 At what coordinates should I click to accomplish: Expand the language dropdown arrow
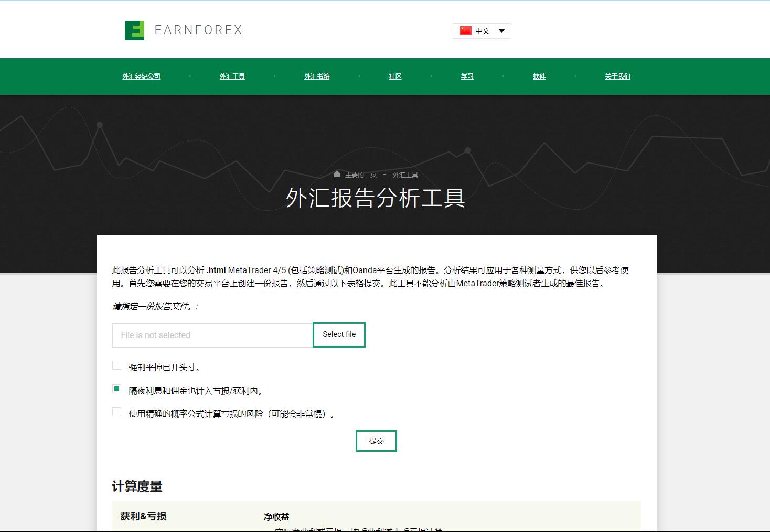(x=501, y=31)
